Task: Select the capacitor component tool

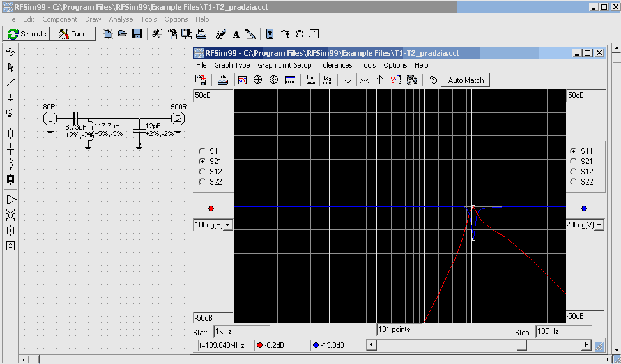Action: pyautogui.click(x=10, y=149)
